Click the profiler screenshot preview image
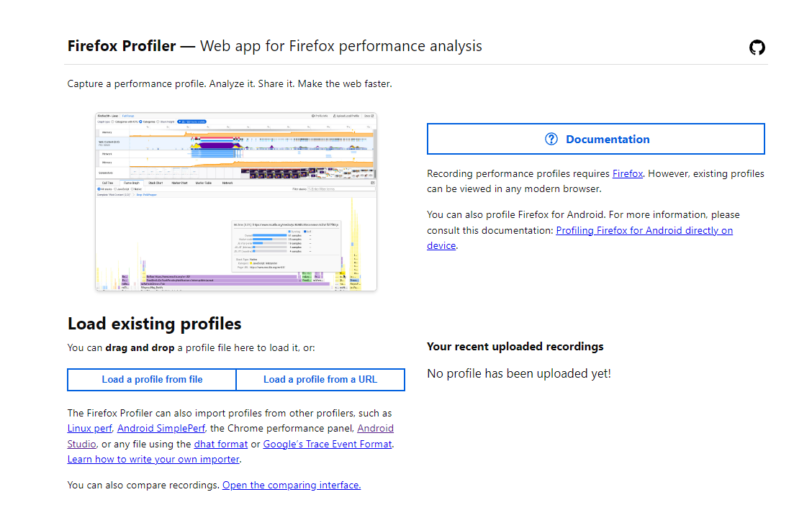 click(236, 201)
